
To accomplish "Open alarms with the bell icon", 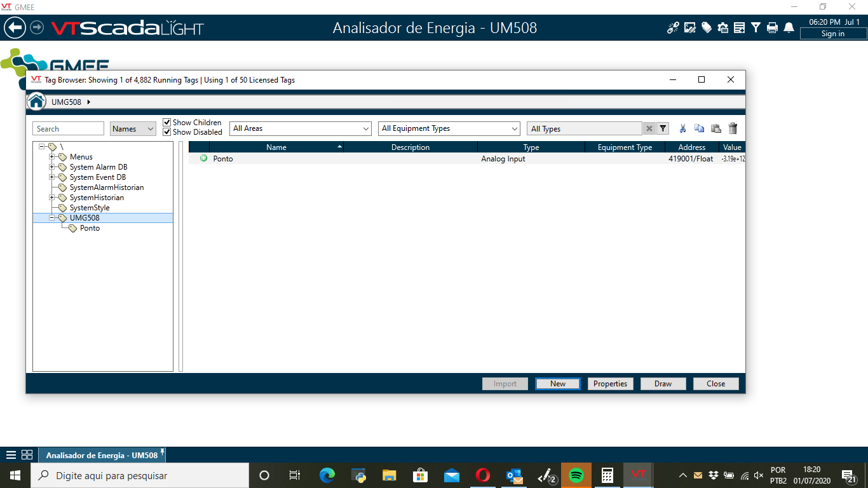I will (x=789, y=27).
